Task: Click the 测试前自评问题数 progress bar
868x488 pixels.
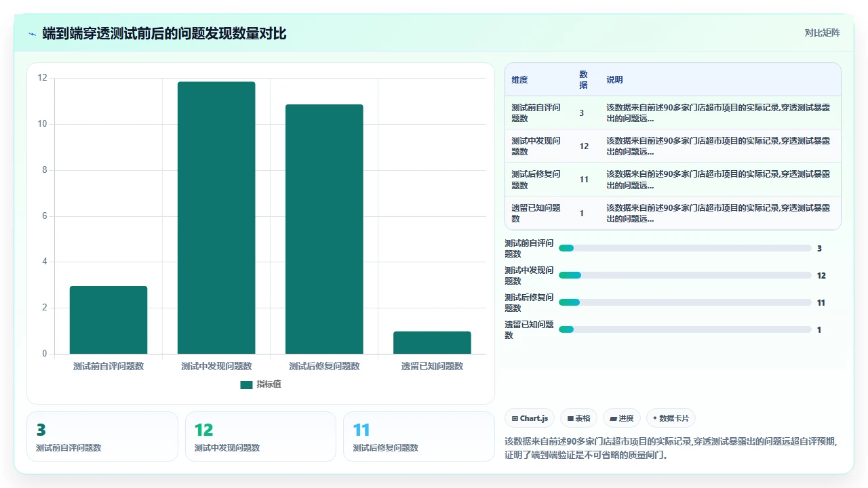Action: [685, 248]
